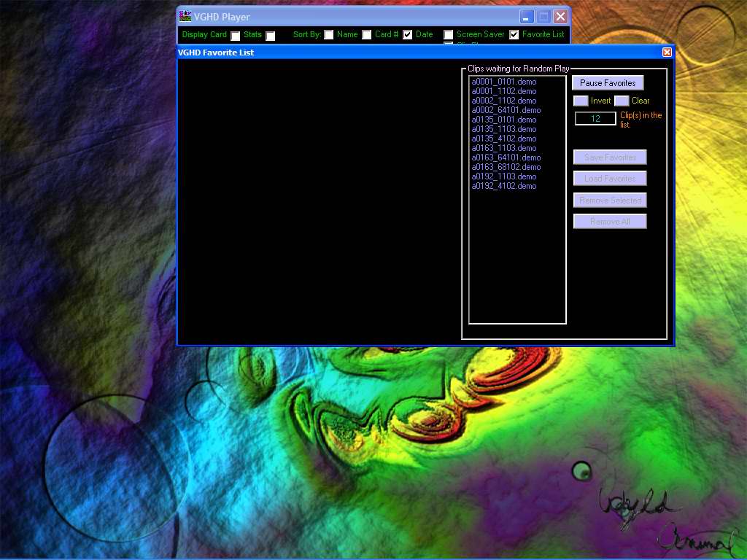Image resolution: width=747 pixels, height=560 pixels.
Task: Check Sort By Card # option
Action: (x=367, y=35)
